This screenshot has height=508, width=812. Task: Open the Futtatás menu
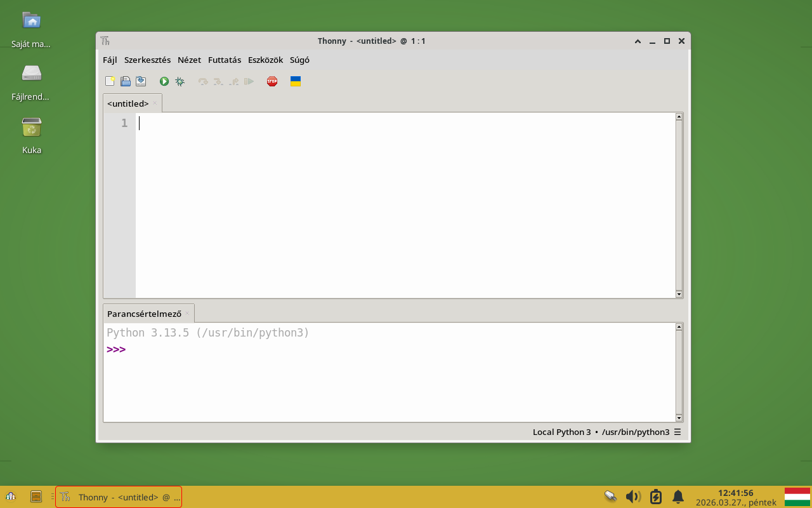[225, 60]
